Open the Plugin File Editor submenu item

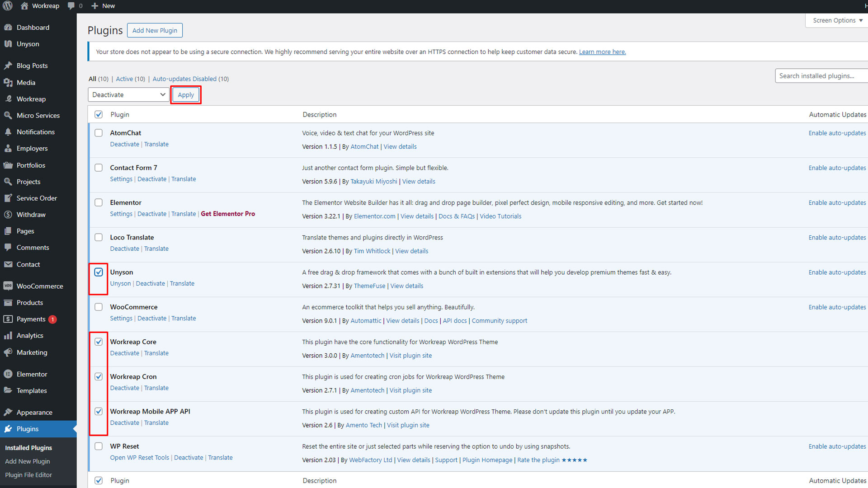28,475
